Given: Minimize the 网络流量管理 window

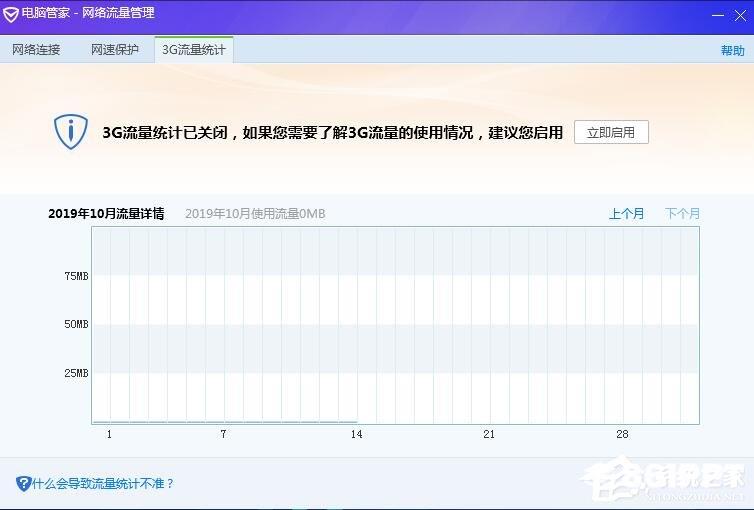Looking at the screenshot, I should [x=718, y=15].
